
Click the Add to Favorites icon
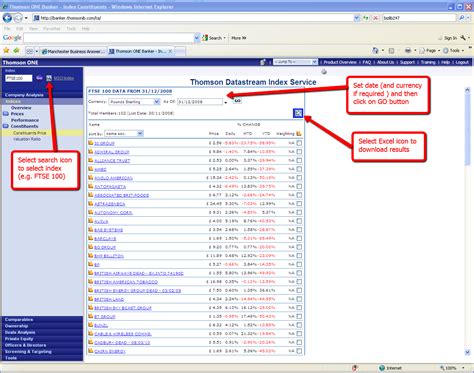[x=16, y=51]
